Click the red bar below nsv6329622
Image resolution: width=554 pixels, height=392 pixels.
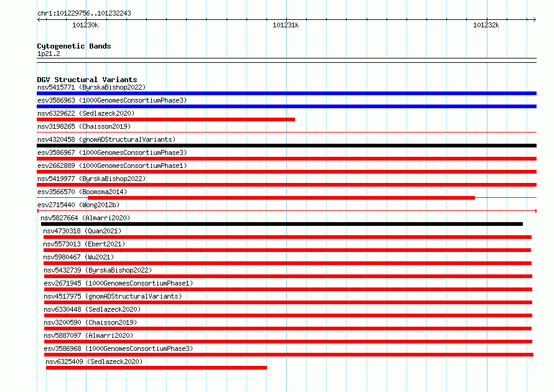[x=166, y=119]
